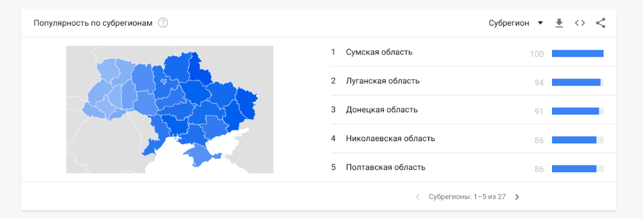This screenshot has height=218, width=644.
Task: Go to next page of subregions
Action: coord(517,197)
